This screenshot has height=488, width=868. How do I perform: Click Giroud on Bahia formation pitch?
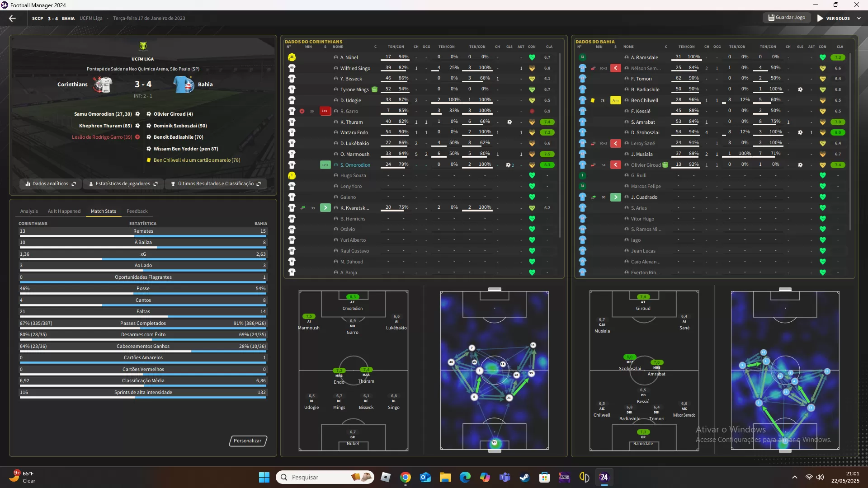(643, 303)
